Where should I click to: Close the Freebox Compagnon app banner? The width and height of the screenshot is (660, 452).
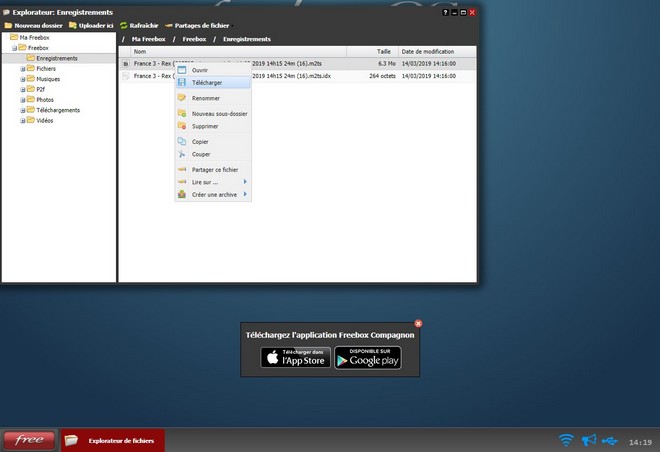click(x=418, y=323)
